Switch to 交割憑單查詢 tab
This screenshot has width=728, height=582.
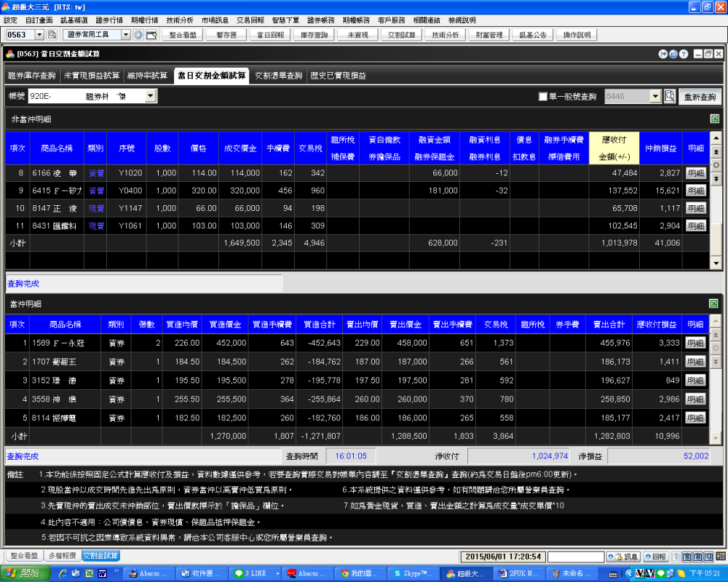pyautogui.click(x=278, y=76)
